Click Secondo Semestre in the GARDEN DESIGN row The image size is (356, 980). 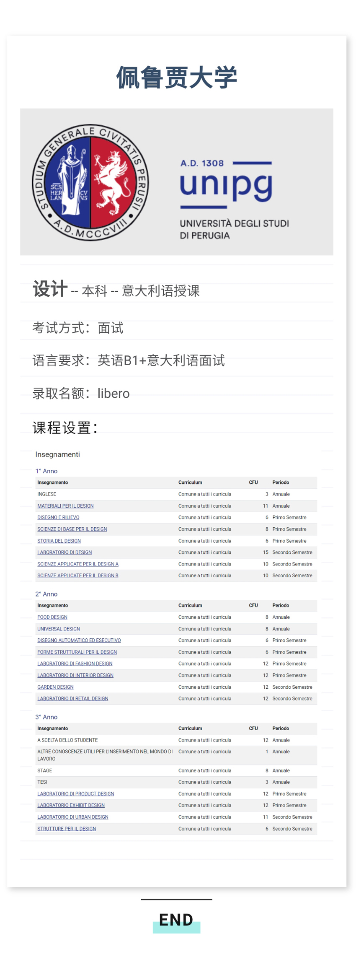click(292, 687)
